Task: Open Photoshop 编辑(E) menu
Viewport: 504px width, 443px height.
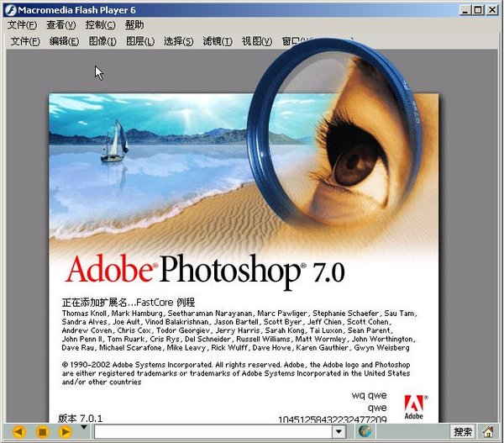Action: pyautogui.click(x=64, y=41)
